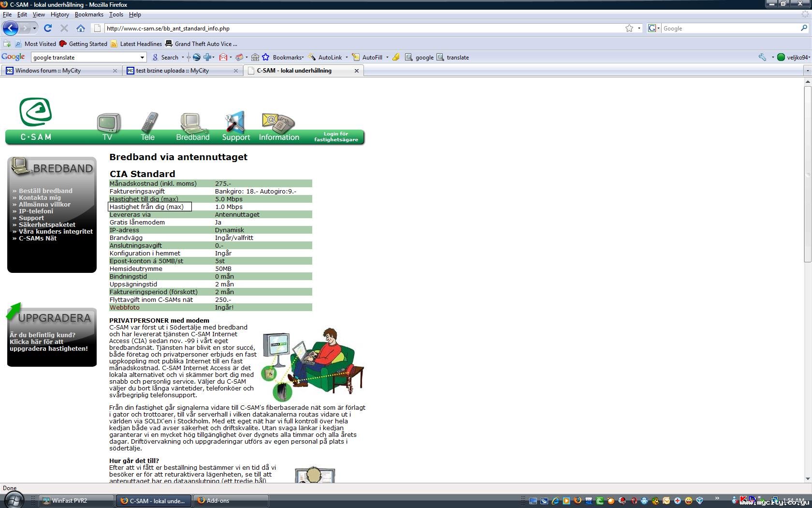812x508 pixels.
Task: Open Google toolbar wrench settings
Action: 762,57
